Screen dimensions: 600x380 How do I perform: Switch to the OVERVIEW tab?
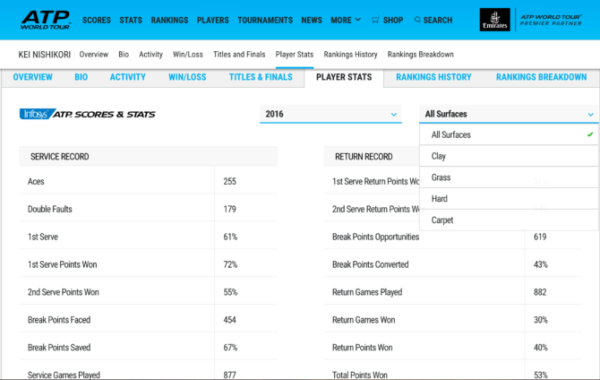(x=33, y=77)
